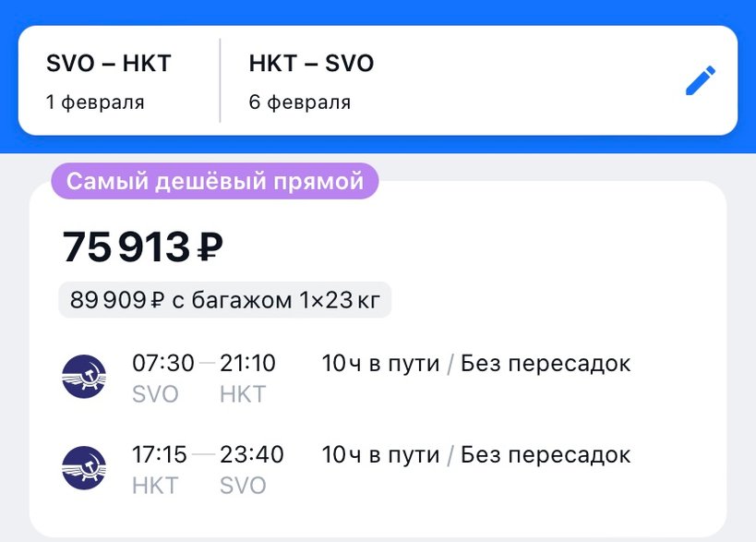Click the HKT airport code under 17:15

click(x=155, y=486)
